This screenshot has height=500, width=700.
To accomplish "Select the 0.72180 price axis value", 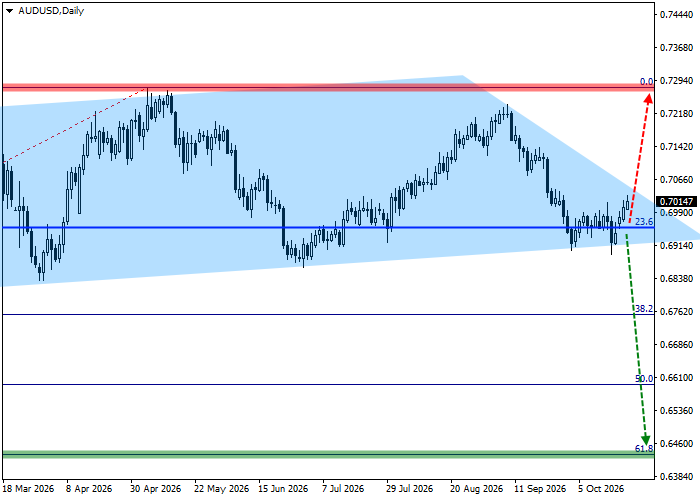I will pyautogui.click(x=677, y=114).
